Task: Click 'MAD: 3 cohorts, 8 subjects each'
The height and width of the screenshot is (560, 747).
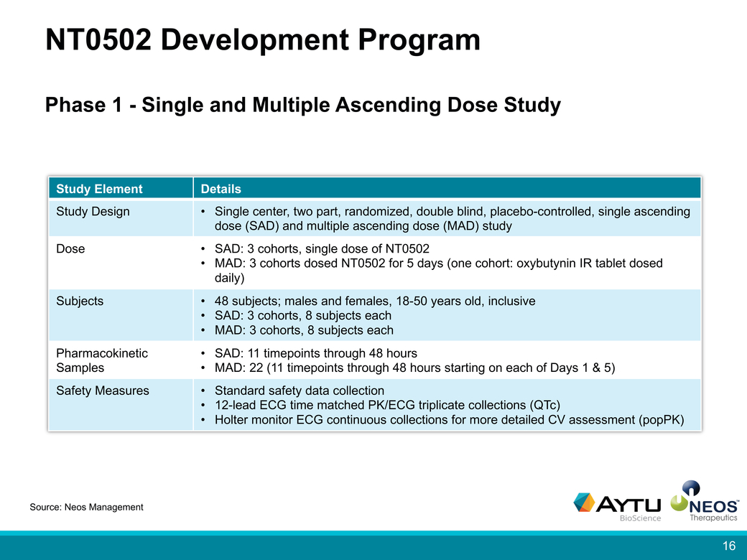Action: [304, 330]
